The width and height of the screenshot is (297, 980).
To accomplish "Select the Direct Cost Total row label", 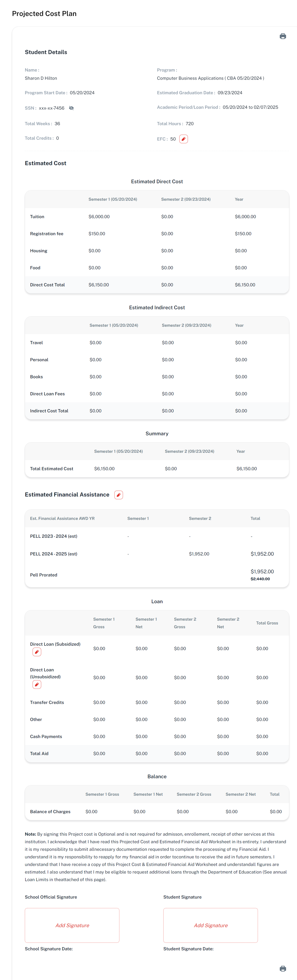I will click(48, 285).
